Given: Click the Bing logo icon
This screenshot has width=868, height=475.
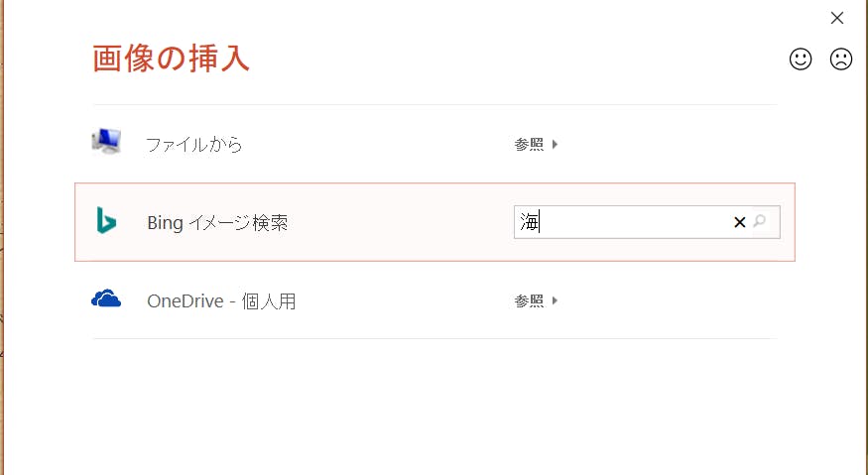Looking at the screenshot, I should pyautogui.click(x=106, y=221).
